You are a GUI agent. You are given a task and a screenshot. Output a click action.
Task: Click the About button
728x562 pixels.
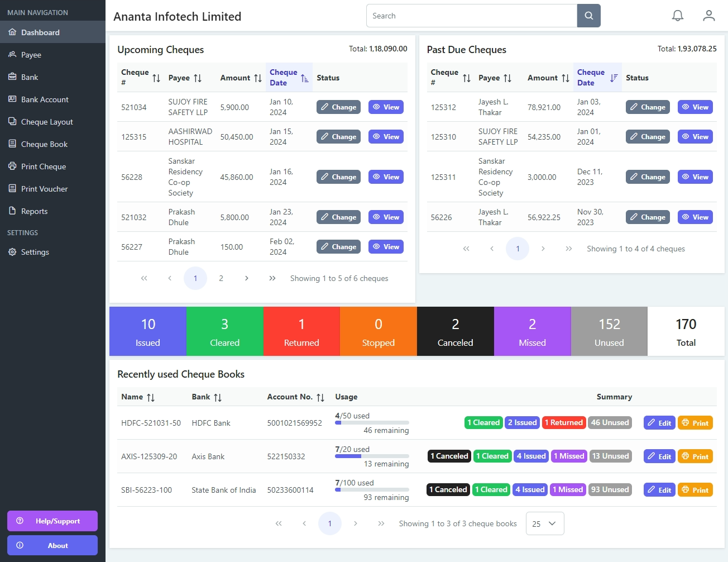click(52, 545)
